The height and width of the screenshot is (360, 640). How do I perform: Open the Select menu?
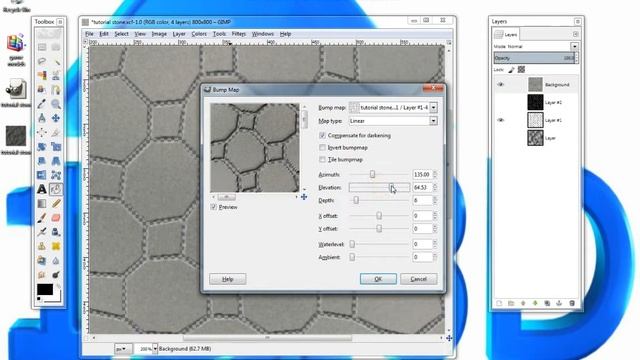(121, 34)
